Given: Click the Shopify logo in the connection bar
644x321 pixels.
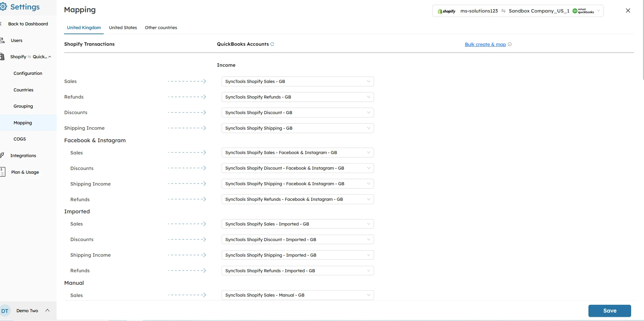Looking at the screenshot, I should tap(440, 11).
